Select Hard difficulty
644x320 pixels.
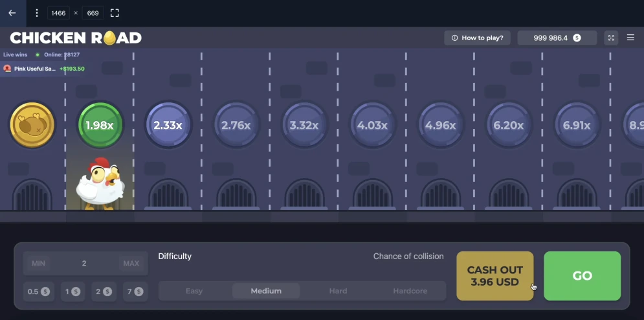pos(338,291)
